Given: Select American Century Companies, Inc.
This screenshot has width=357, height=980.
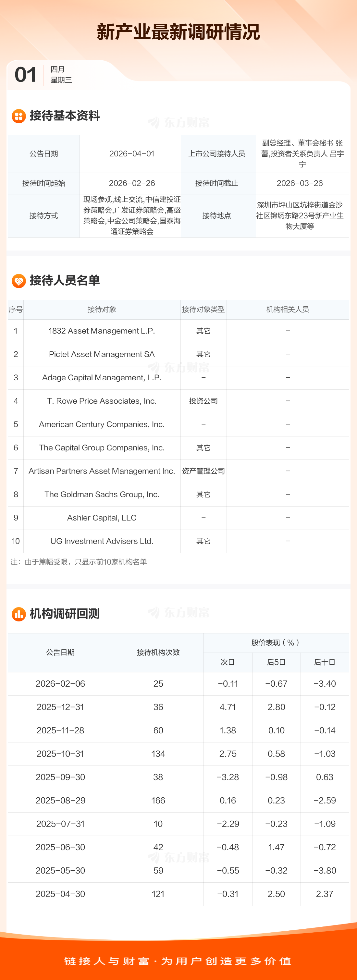Looking at the screenshot, I should click(102, 424).
